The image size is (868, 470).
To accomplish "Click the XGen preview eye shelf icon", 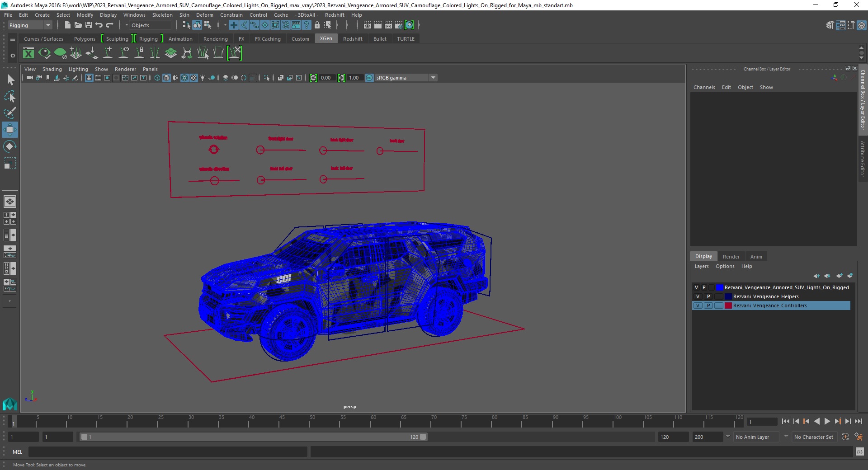I will 44,53.
